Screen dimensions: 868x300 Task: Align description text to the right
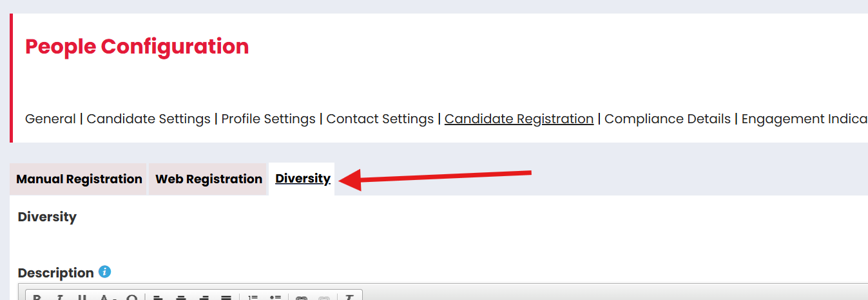coord(204,298)
